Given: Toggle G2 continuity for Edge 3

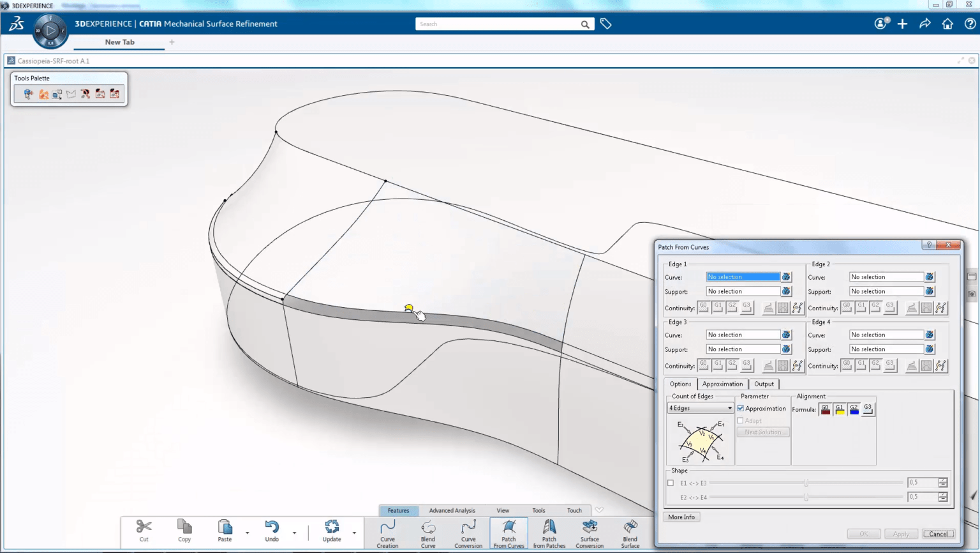Looking at the screenshot, I should click(732, 366).
